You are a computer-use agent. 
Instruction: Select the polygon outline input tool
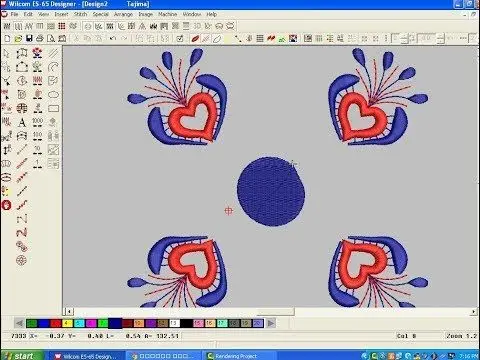pyautogui.click(x=22, y=67)
